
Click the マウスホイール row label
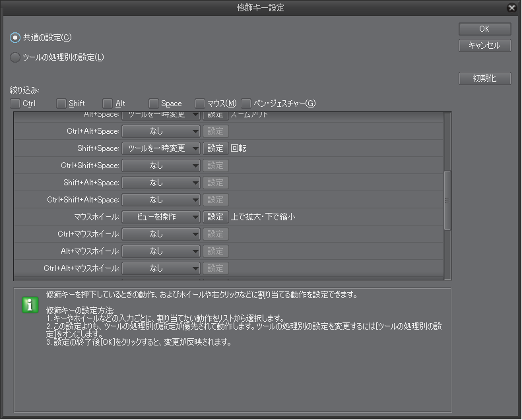(96, 217)
